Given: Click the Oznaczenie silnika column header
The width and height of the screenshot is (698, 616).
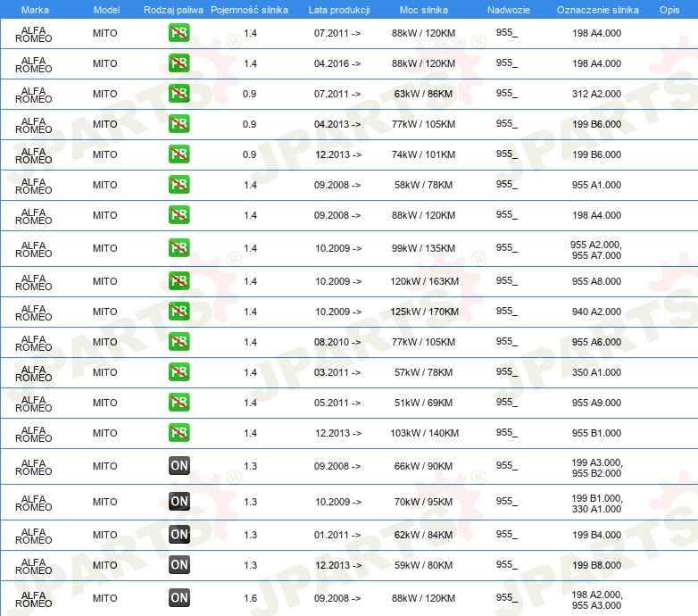Looking at the screenshot, I should click(598, 10).
